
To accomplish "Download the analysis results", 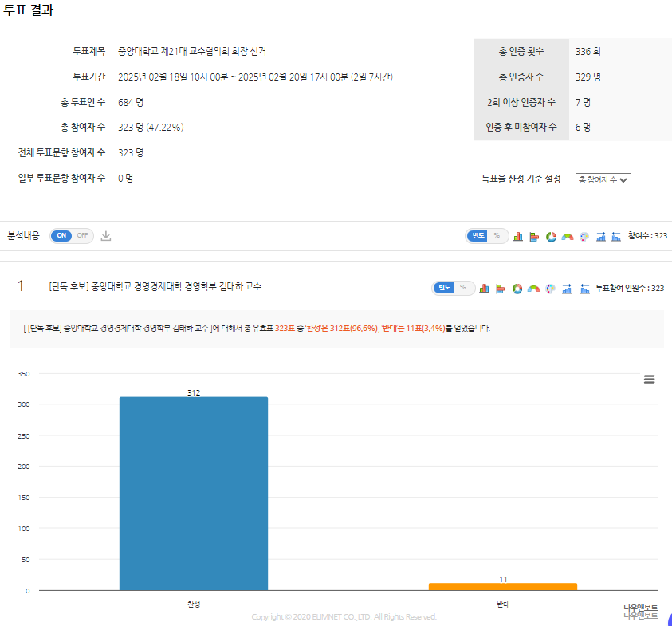I will point(106,236).
